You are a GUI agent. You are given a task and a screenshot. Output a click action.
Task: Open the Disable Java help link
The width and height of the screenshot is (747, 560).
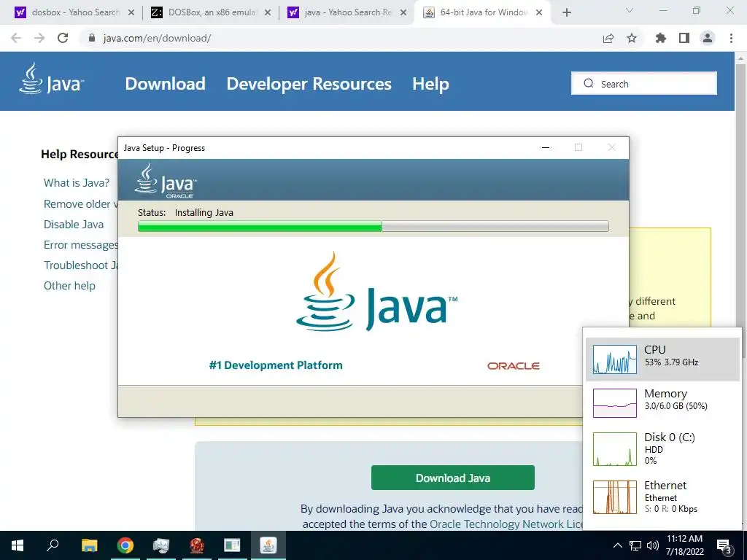tap(74, 225)
